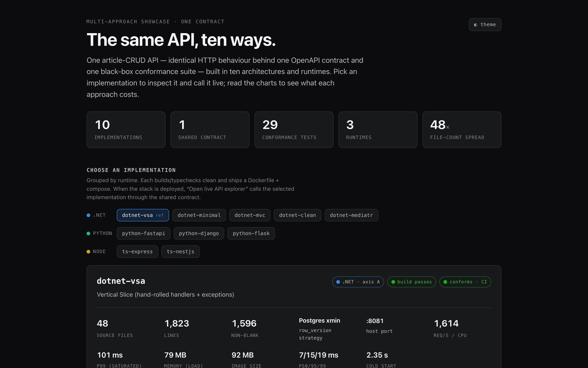Click the 'Postgres xmin' value
Viewport: 588px width, 368px height.
tap(320, 321)
